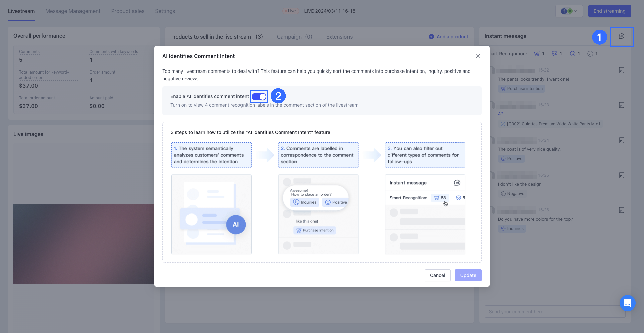Open the Product sales tab
The height and width of the screenshot is (333, 644).
tap(127, 11)
